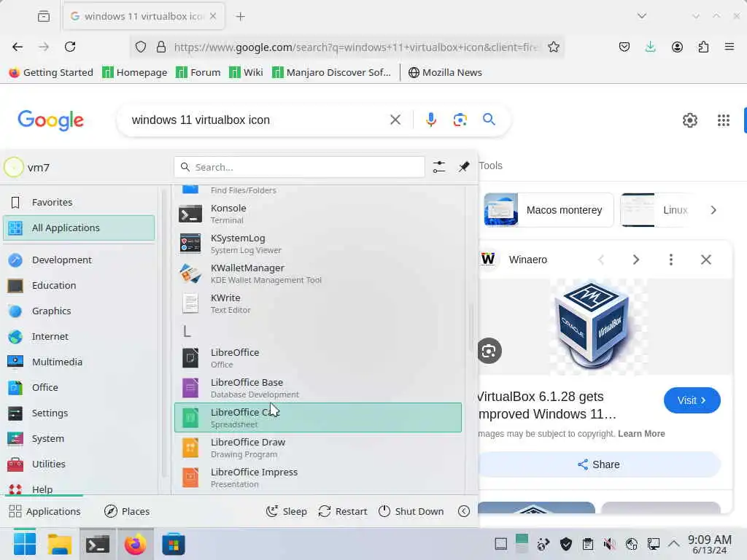Open the Google apps grid

click(x=723, y=120)
